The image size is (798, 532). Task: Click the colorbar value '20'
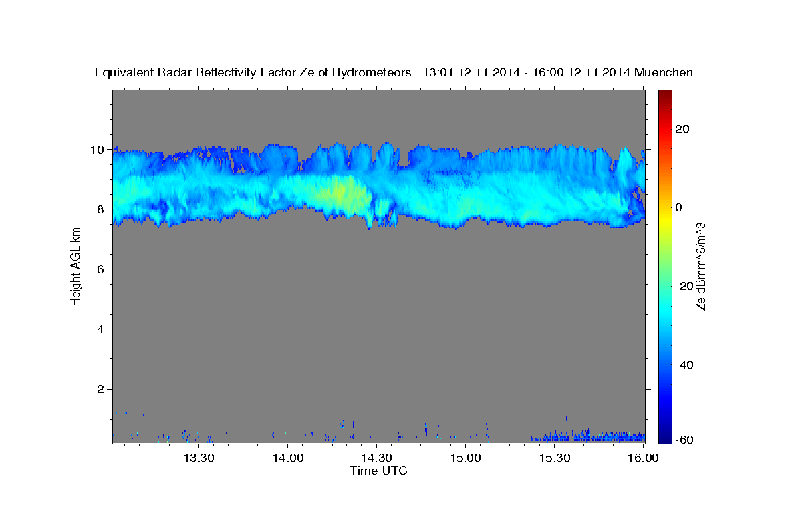(x=682, y=128)
